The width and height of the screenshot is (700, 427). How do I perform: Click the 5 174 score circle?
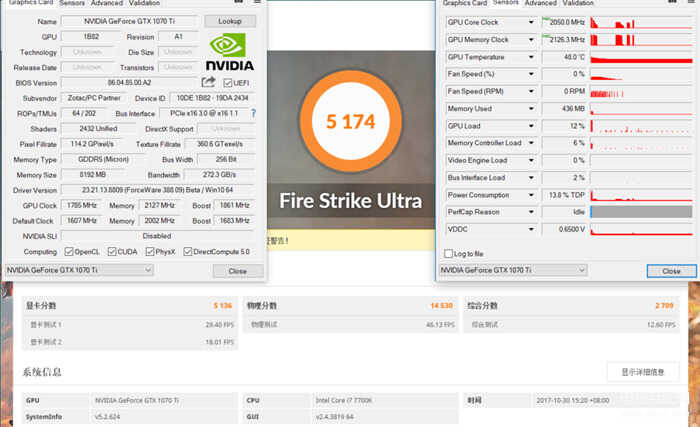click(x=350, y=121)
